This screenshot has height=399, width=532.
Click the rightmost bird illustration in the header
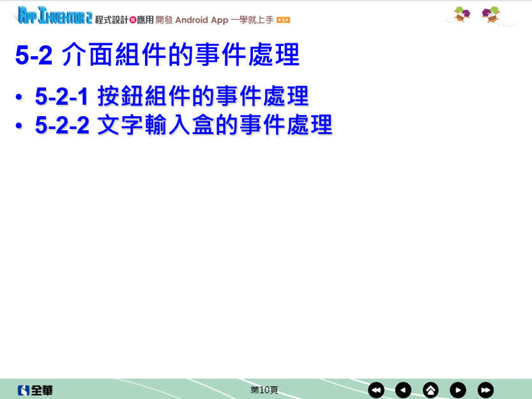click(491, 14)
